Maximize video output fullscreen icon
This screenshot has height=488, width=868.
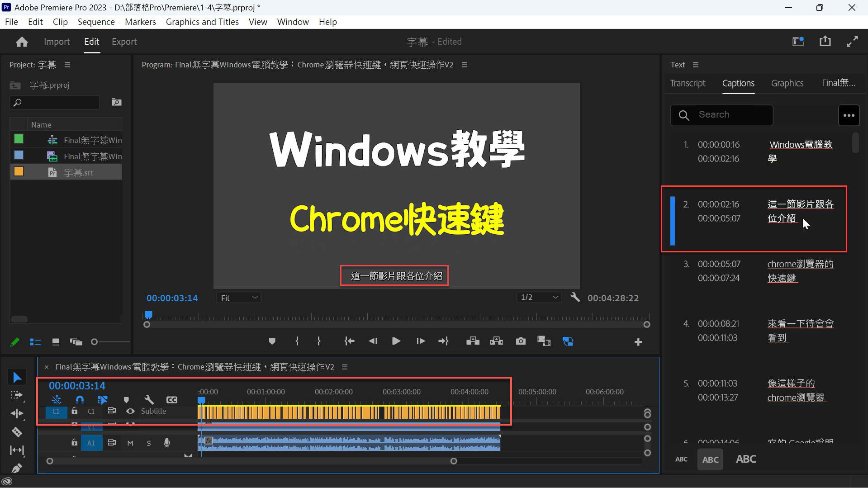[852, 42]
